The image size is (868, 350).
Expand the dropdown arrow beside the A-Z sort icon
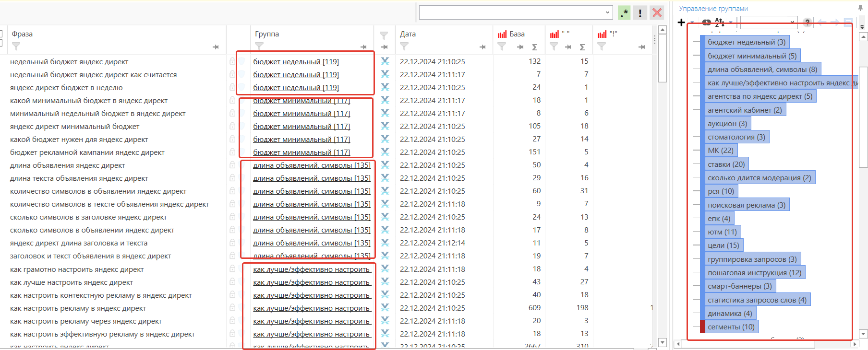pyautogui.click(x=731, y=23)
